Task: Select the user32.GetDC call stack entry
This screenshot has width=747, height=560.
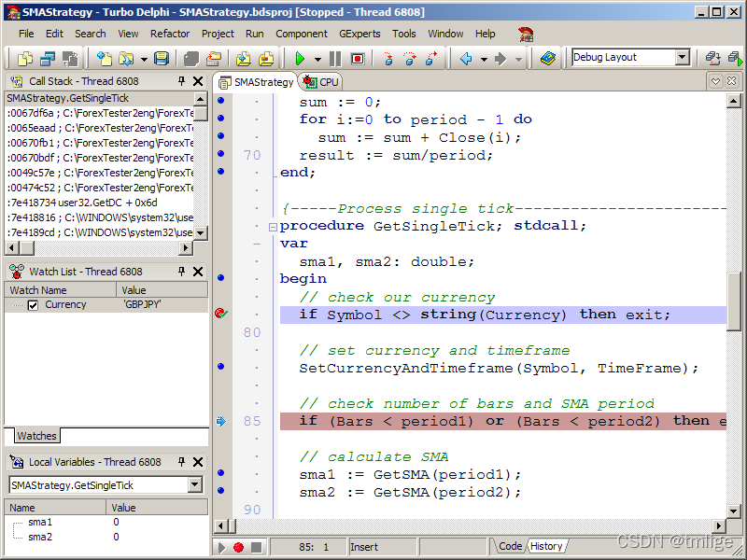Action: [101, 203]
